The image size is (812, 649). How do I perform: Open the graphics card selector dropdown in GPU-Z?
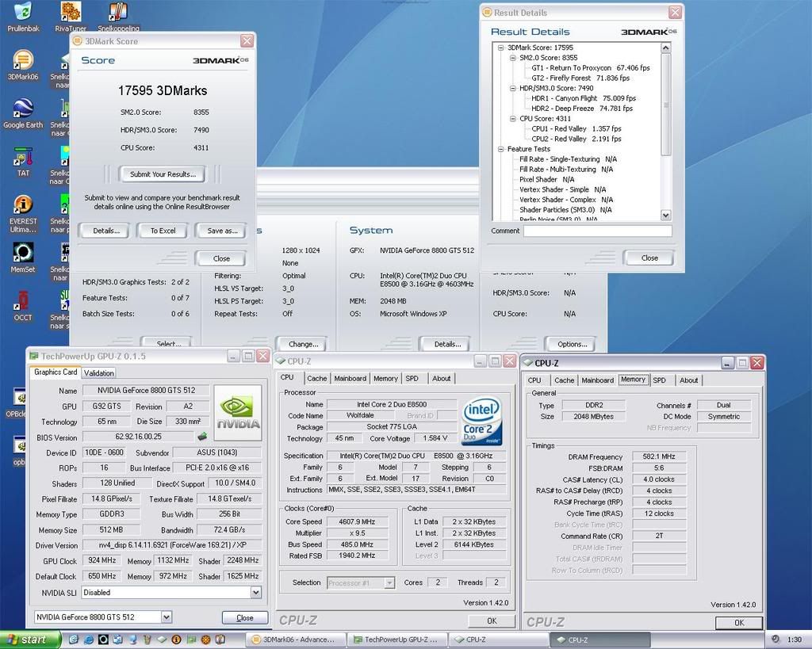coord(167,617)
